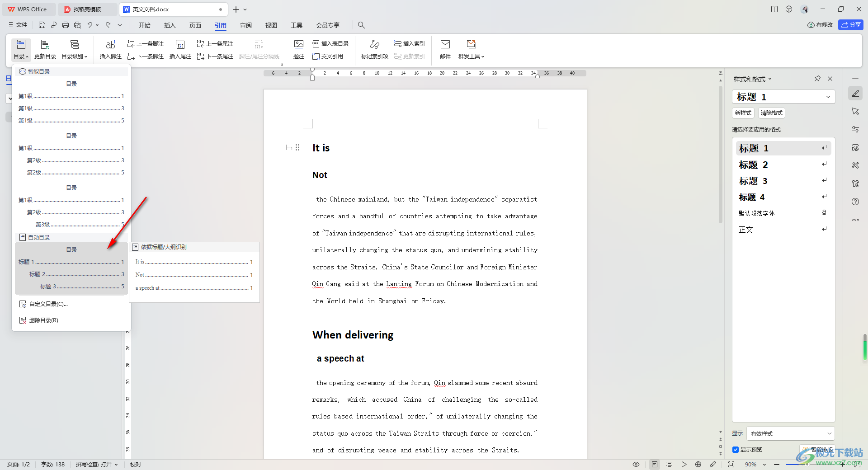Open the TOC level (目录级别) menu
868x470 pixels.
click(x=75, y=49)
